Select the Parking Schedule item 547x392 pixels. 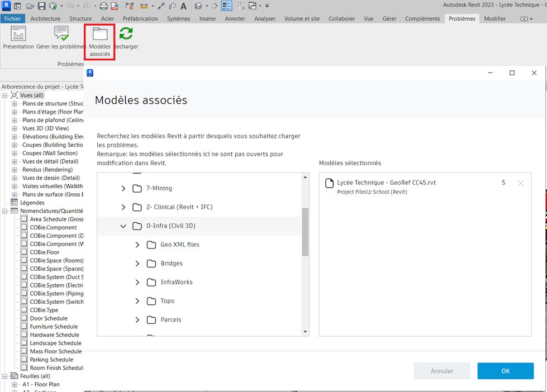[x=51, y=360]
